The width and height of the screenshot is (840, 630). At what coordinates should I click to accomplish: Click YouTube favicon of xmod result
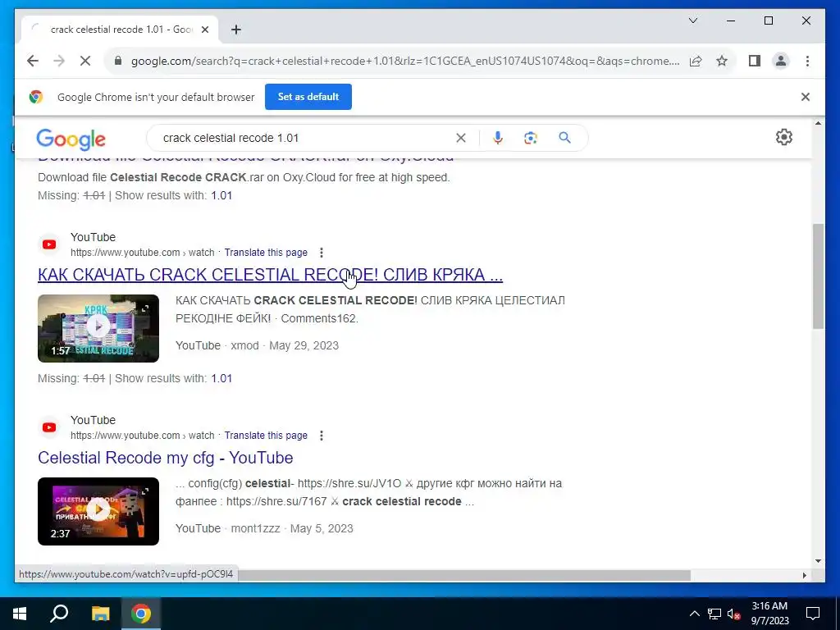coord(49,244)
